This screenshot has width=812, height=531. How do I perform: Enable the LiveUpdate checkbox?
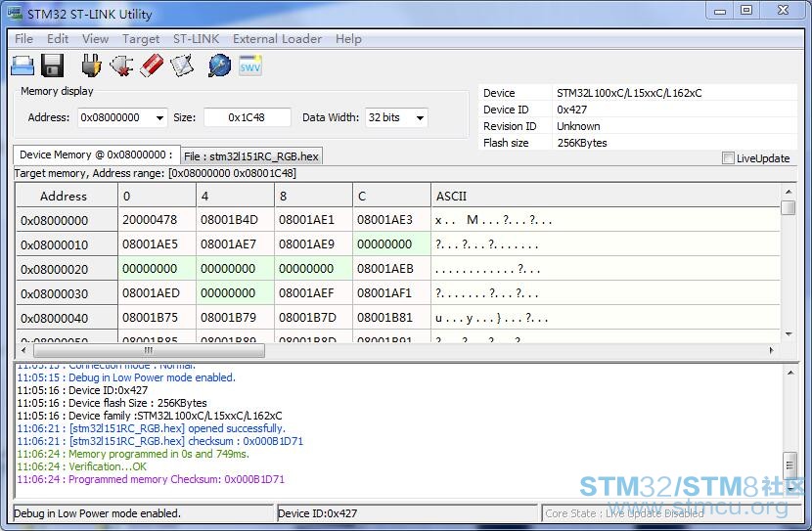(x=728, y=157)
